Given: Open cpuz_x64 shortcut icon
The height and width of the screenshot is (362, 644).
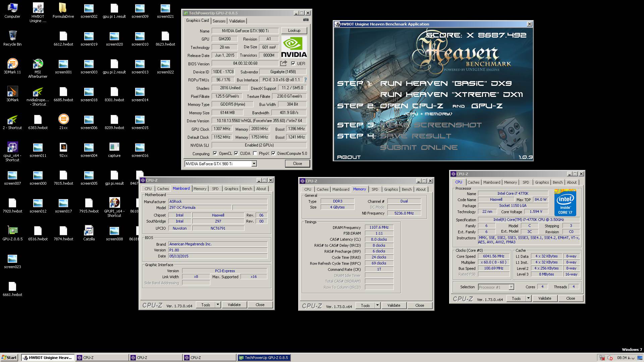Looking at the screenshot, I should pos(12,152).
